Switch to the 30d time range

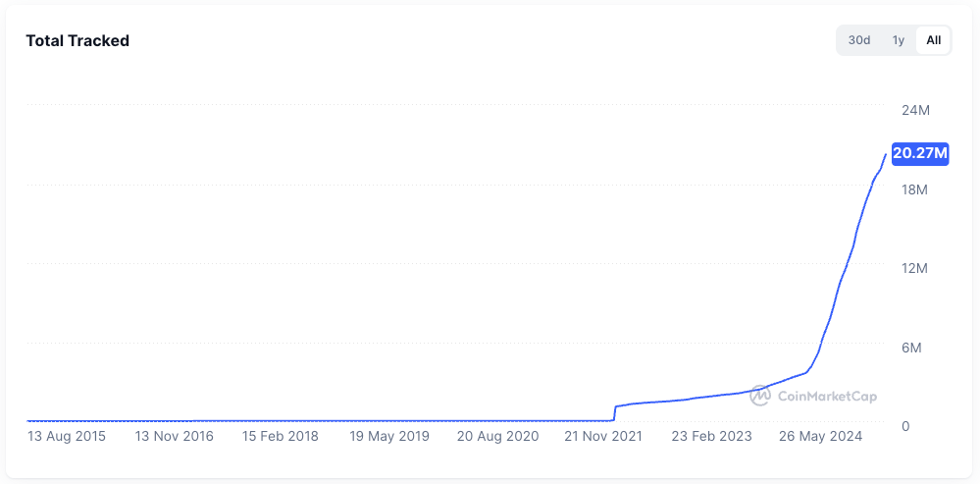coord(859,40)
